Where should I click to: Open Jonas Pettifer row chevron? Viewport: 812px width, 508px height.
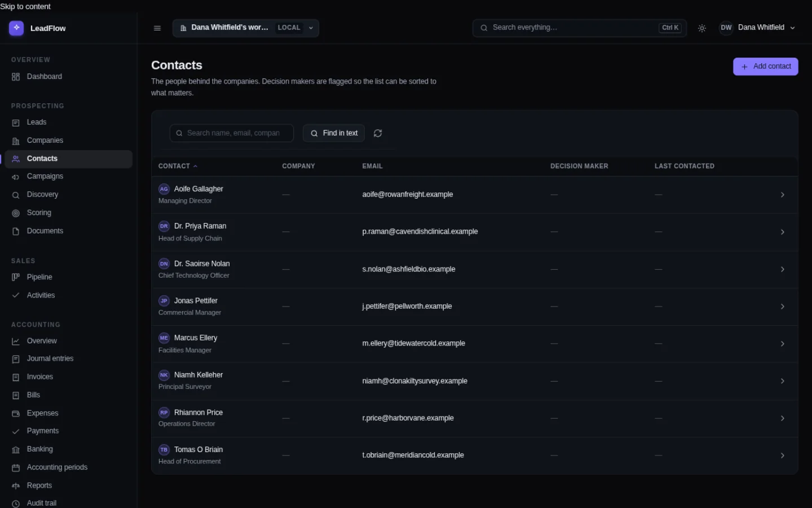pyautogui.click(x=783, y=306)
